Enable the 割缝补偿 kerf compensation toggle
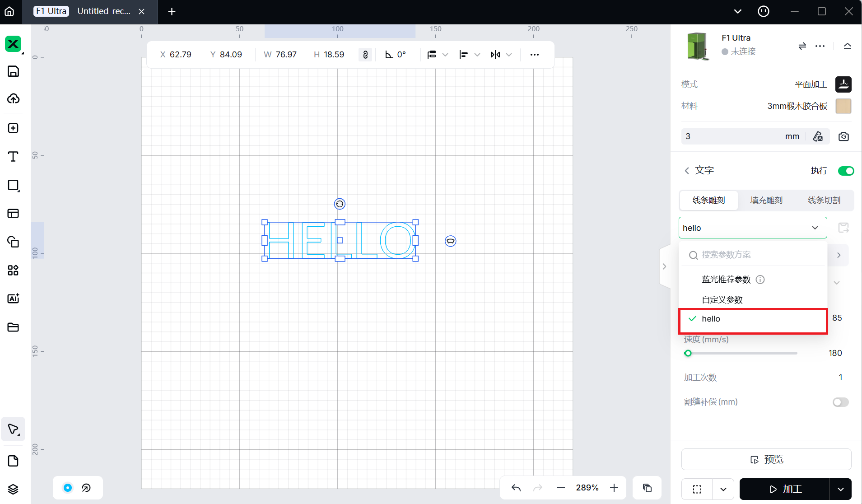 [840, 402]
